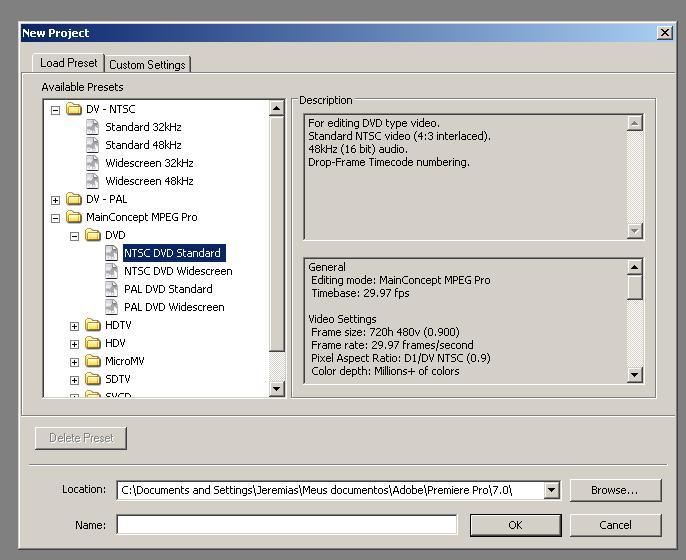Click the 'Timebase: 29.97 fps' text
686x560 pixels.
tap(360, 293)
